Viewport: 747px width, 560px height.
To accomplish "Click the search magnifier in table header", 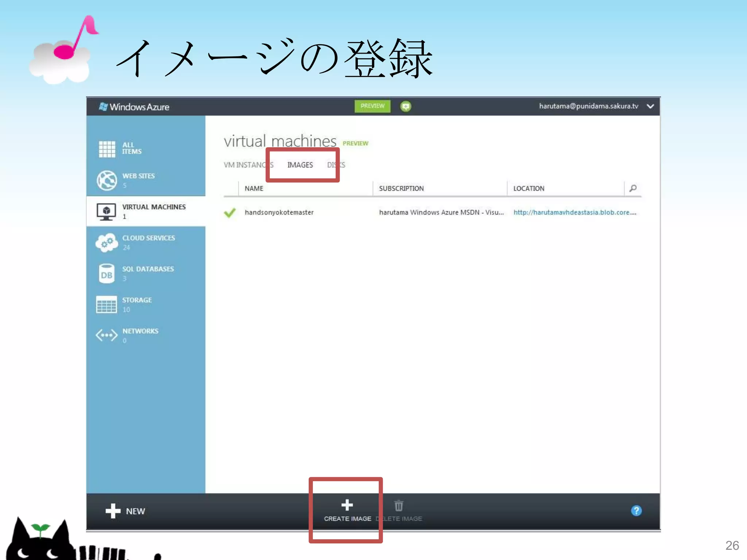I will pyautogui.click(x=633, y=188).
